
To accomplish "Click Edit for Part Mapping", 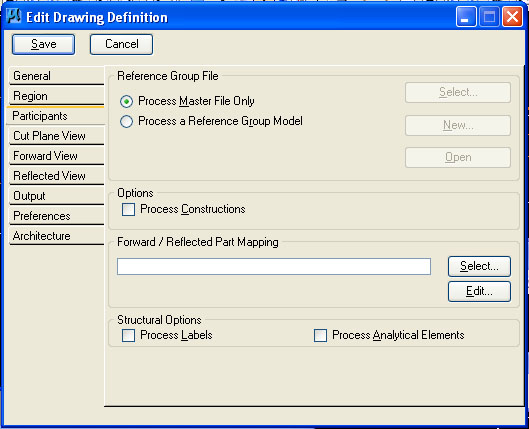I will 479,291.
